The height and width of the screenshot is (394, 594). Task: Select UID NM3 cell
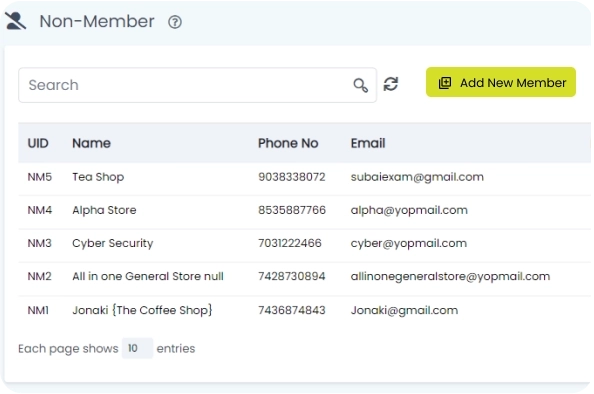pos(39,243)
